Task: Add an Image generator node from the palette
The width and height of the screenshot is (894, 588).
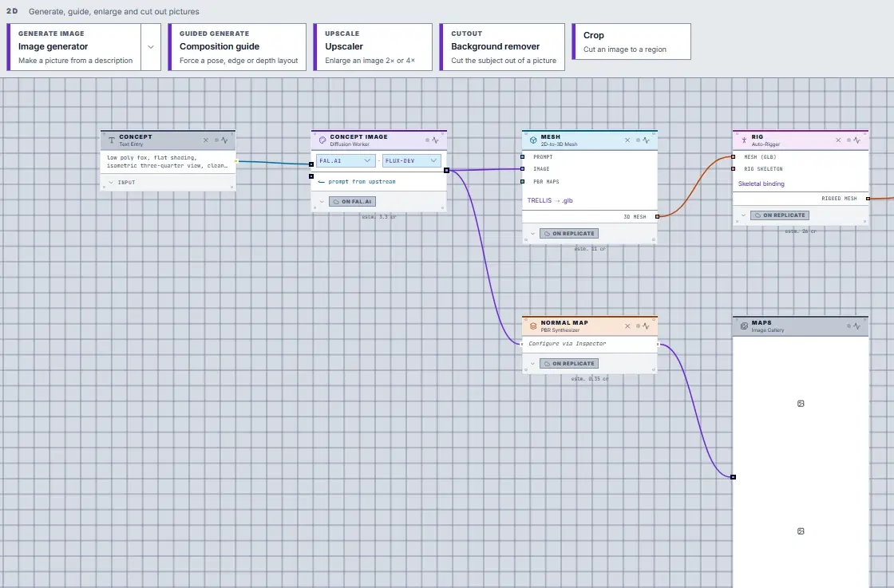Action: click(75, 47)
